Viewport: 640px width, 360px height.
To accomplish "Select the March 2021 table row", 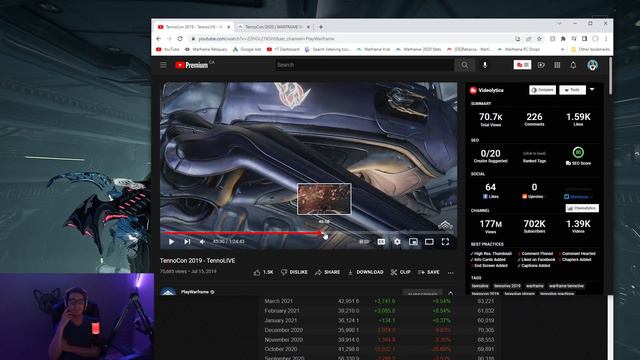I will coord(380,301).
